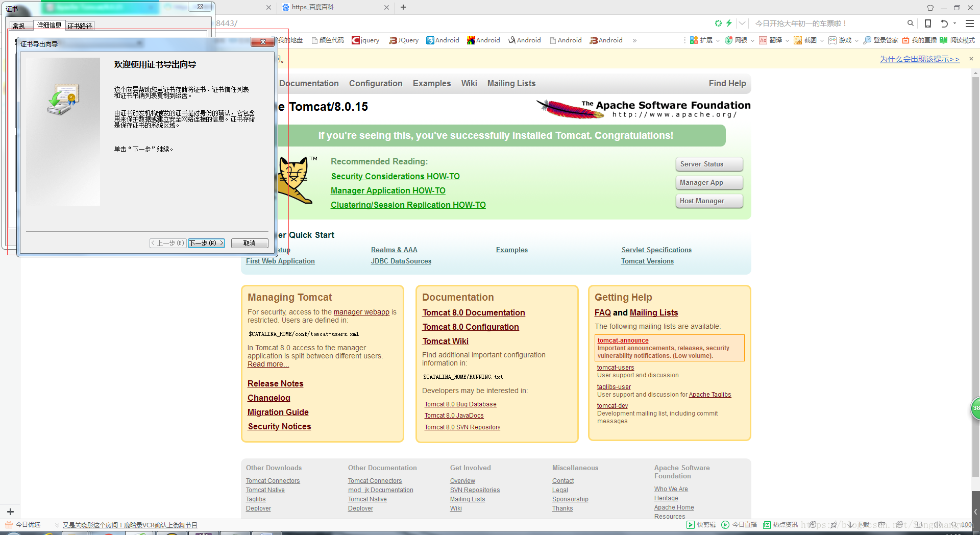The width and height of the screenshot is (980, 535).
Task: Expand the 扩展 dropdown arrow
Action: [718, 41]
